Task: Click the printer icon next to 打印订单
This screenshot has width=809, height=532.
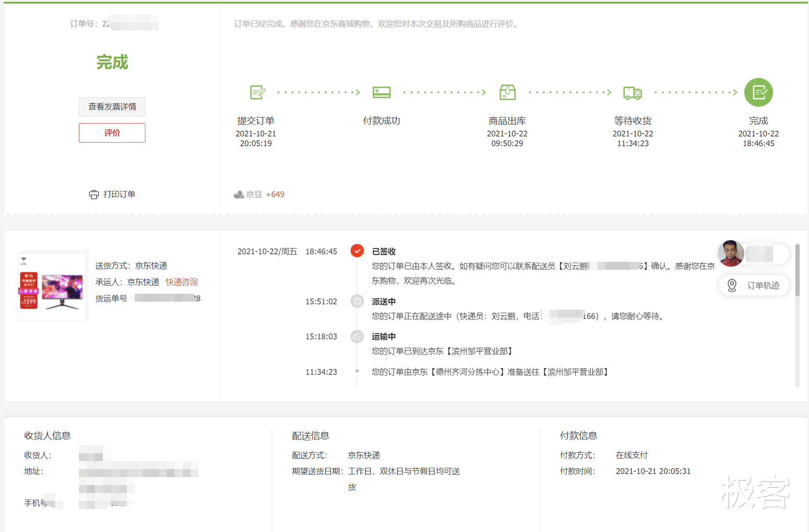Action: [x=94, y=194]
